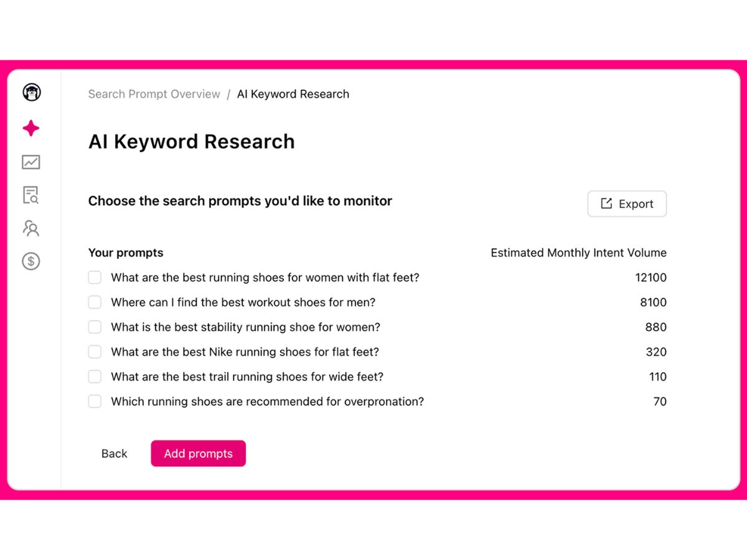
Task: Click the Add prompts button
Action: pos(198,454)
